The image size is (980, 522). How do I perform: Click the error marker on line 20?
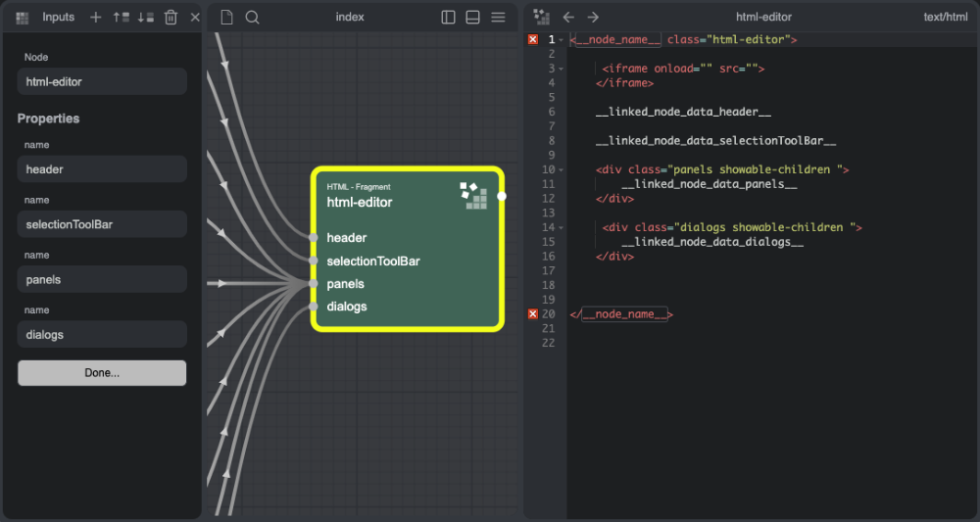tap(533, 314)
